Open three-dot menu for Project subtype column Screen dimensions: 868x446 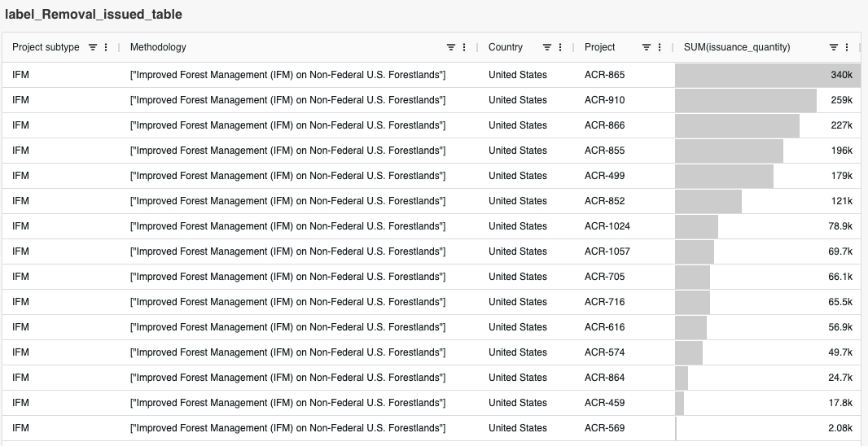(106, 47)
